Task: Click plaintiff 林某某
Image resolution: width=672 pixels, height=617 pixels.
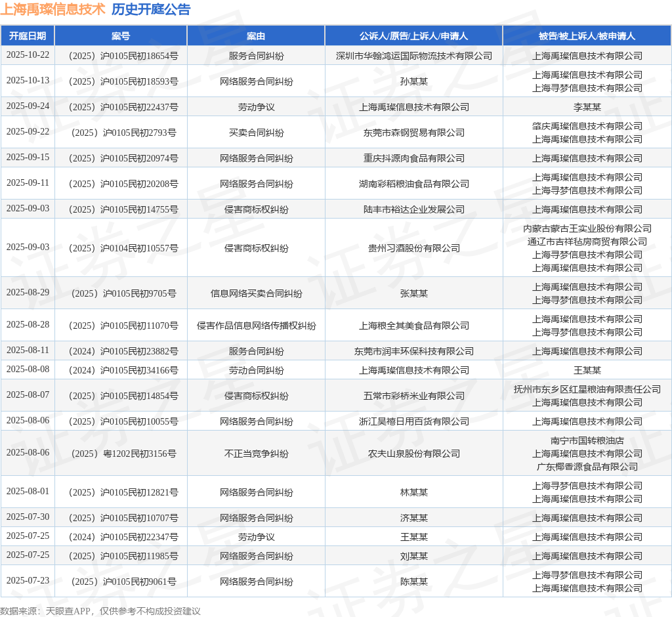Action: tap(414, 493)
